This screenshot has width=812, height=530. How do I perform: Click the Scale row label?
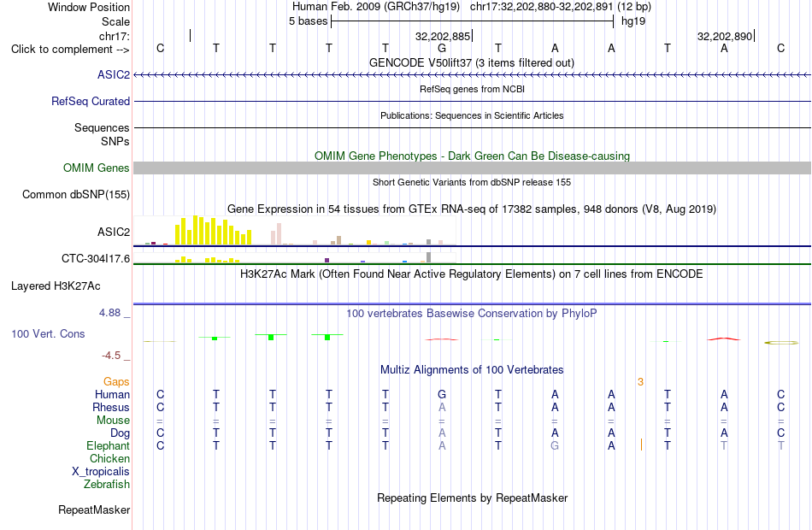(115, 21)
